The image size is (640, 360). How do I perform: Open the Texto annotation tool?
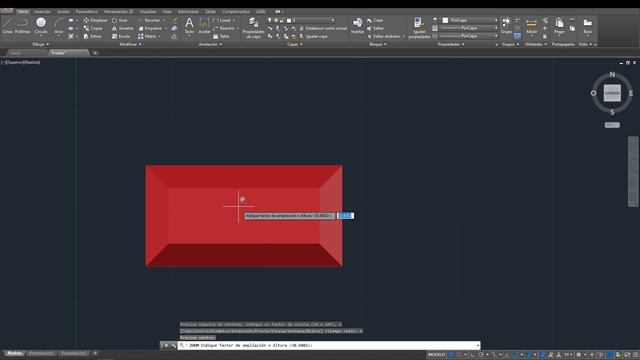[189, 25]
